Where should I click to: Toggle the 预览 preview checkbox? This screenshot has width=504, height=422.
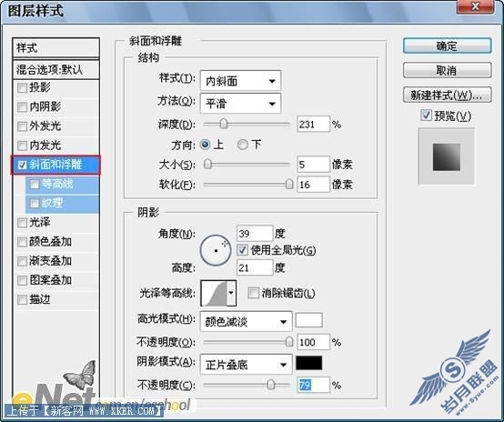tap(426, 116)
